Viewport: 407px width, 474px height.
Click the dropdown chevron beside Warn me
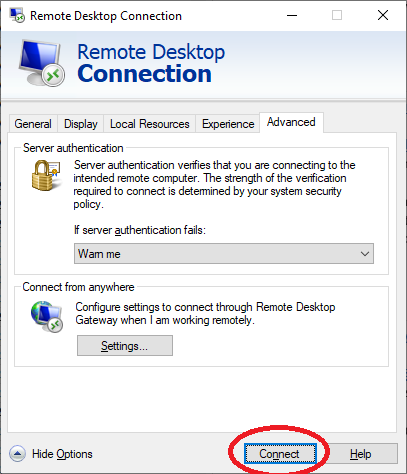365,254
